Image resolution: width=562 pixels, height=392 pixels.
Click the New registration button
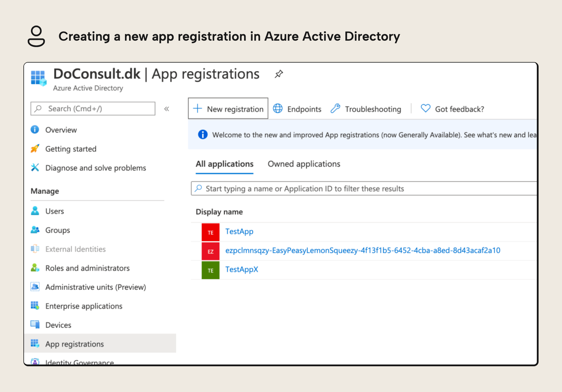[228, 109]
